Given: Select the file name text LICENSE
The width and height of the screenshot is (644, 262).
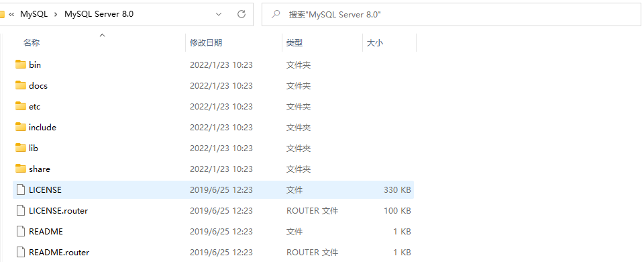Looking at the screenshot, I should click(45, 189).
